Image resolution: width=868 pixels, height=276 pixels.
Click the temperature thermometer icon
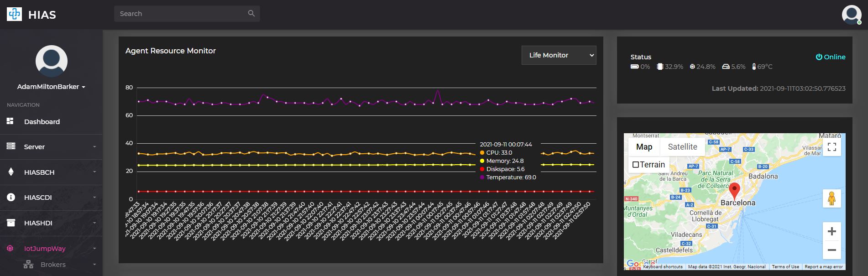tap(754, 67)
